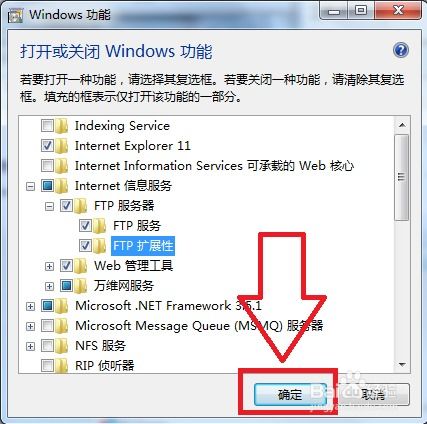Click the 确定 button
This screenshot has width=427, height=424.
point(290,395)
